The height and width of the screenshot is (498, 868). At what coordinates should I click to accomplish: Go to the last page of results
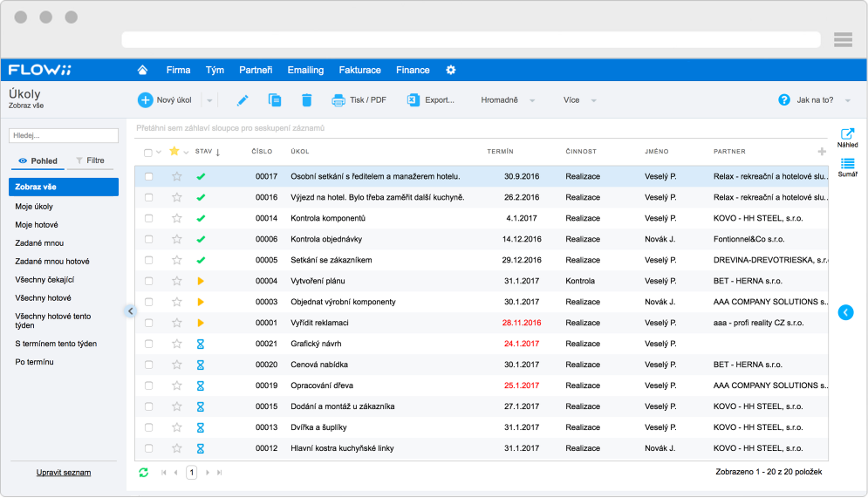tap(219, 473)
